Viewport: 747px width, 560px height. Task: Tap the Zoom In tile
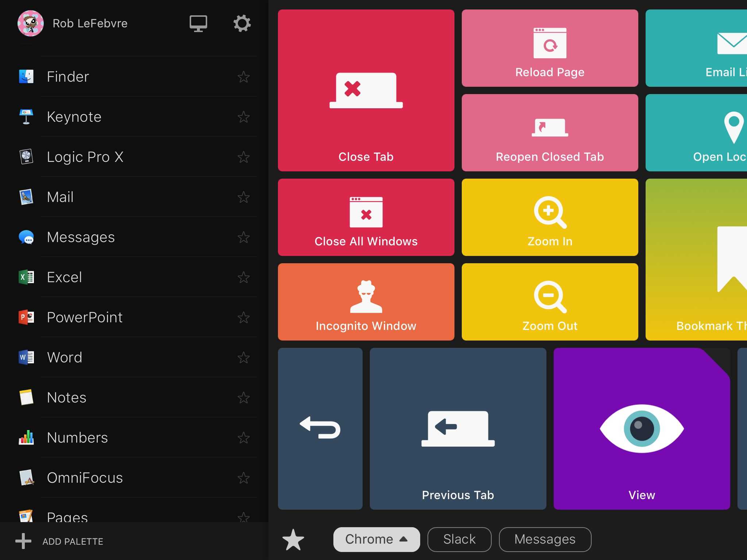550,217
